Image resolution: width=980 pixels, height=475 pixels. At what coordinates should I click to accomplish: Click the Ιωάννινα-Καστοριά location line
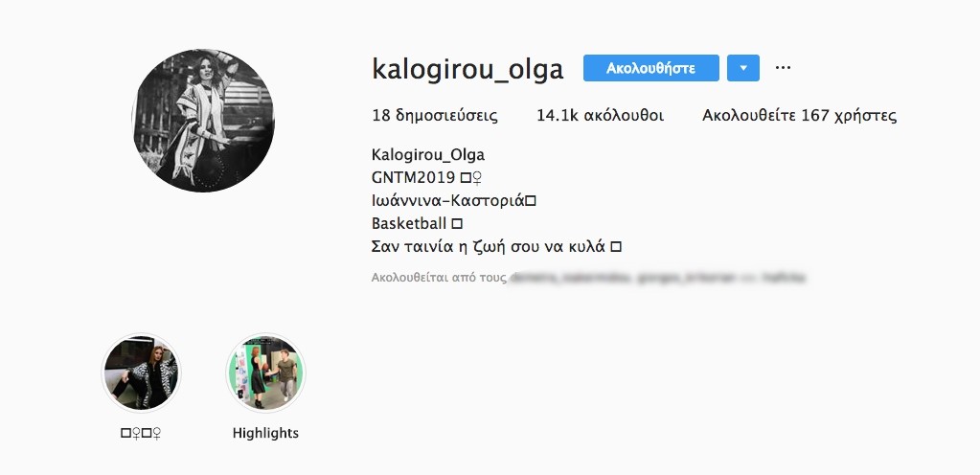[454, 200]
